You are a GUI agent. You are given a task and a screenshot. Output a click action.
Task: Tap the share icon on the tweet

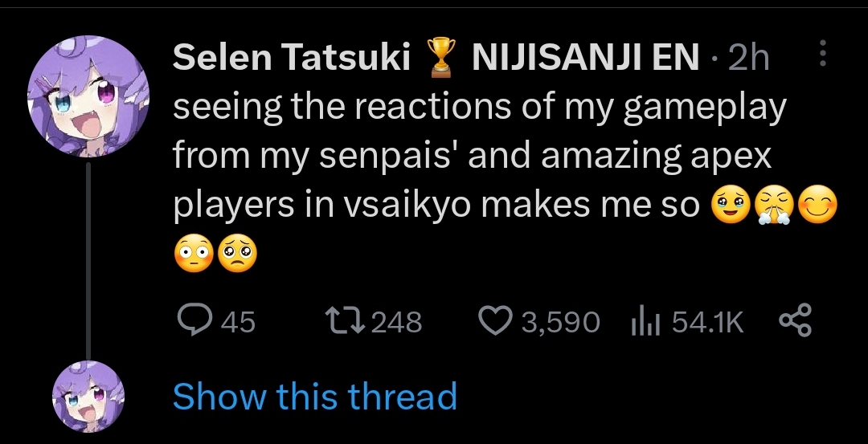point(796,322)
